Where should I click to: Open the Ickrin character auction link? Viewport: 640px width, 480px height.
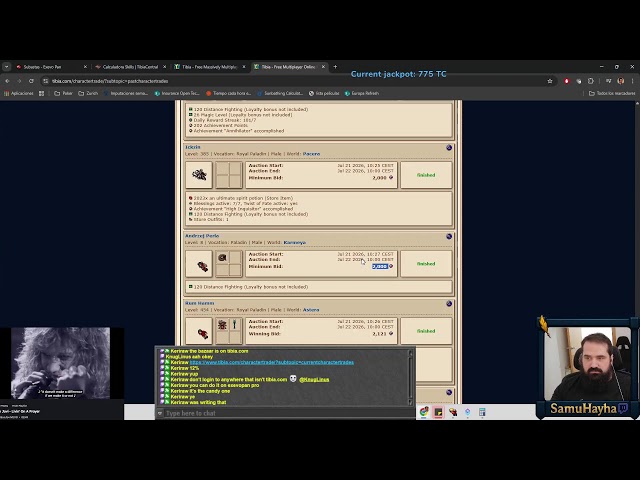tap(193, 147)
